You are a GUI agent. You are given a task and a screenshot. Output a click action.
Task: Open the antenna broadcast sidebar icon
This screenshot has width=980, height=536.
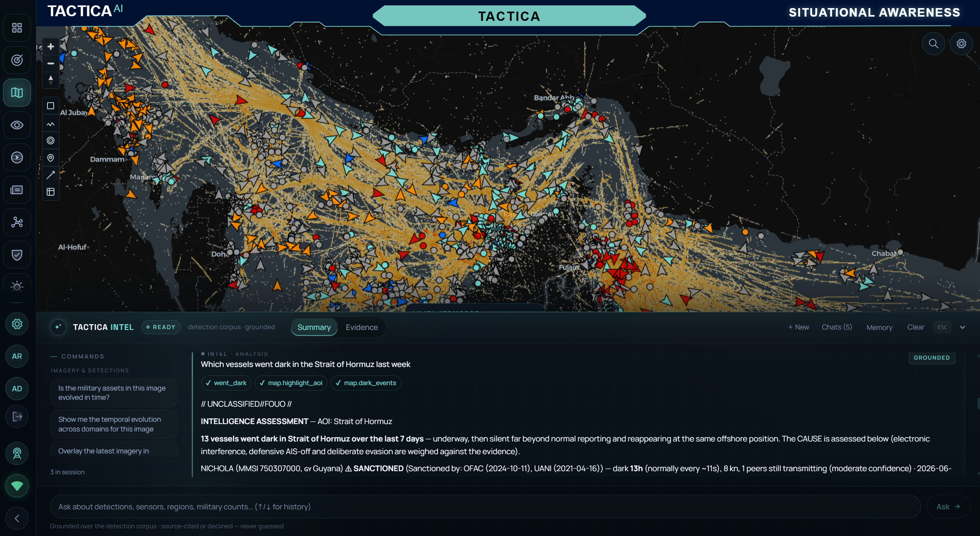click(x=17, y=453)
